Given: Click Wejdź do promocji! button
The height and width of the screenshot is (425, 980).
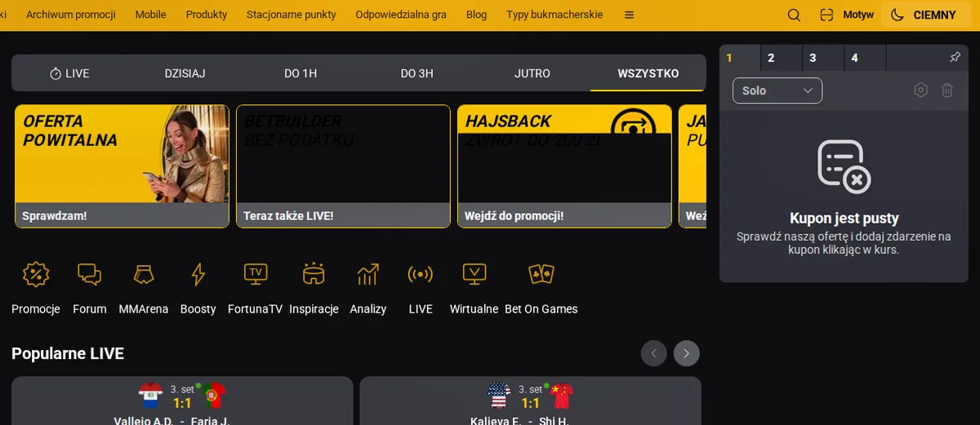Looking at the screenshot, I should [x=514, y=216].
